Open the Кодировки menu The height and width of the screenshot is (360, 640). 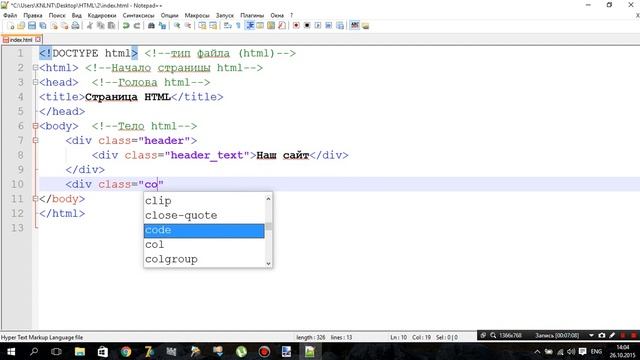click(x=102, y=15)
